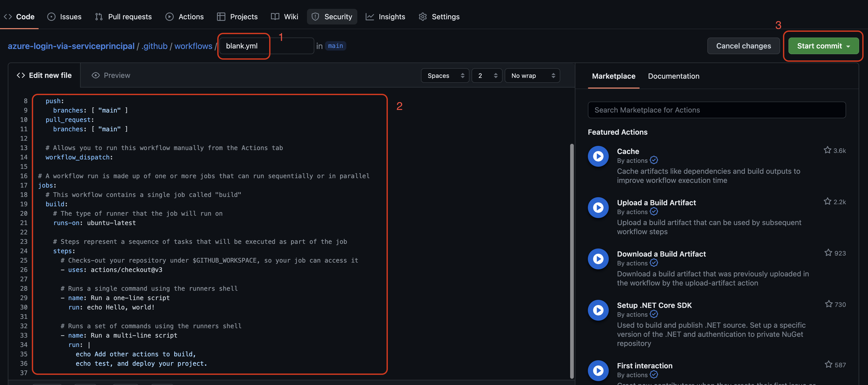Switch to the Projects tab
This screenshot has height=385, width=868.
coord(237,16)
